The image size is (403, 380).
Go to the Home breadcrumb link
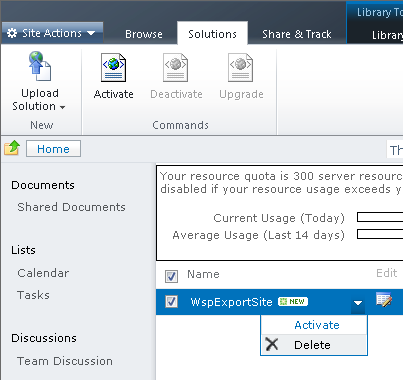point(53,149)
